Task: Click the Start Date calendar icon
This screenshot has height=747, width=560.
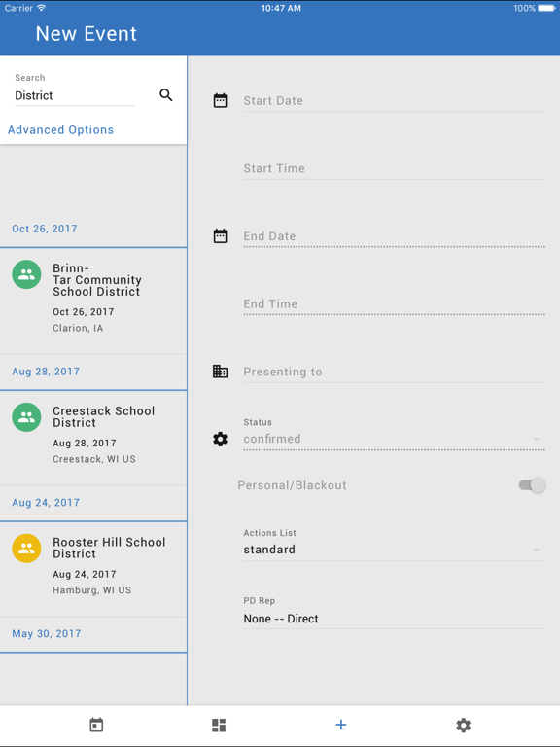Action: coord(220,100)
